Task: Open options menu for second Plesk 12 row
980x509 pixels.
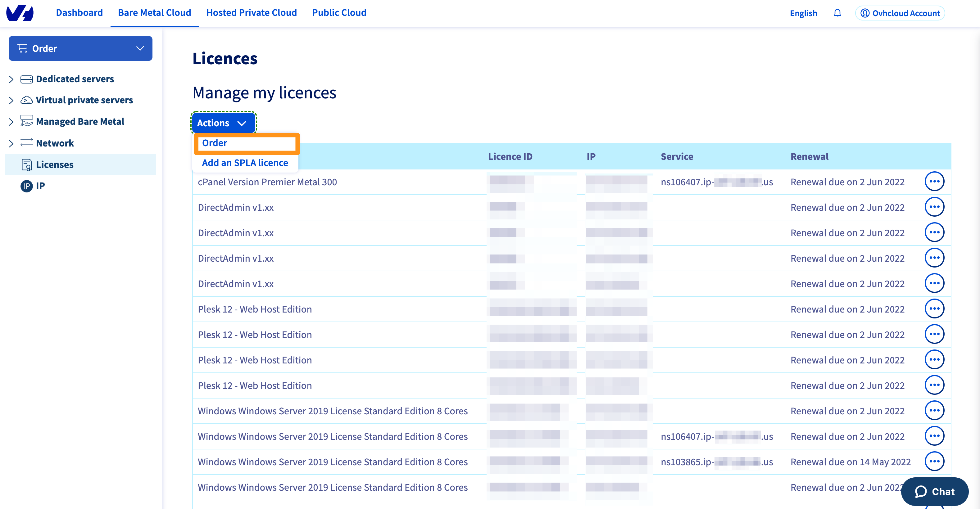Action: [x=934, y=335]
